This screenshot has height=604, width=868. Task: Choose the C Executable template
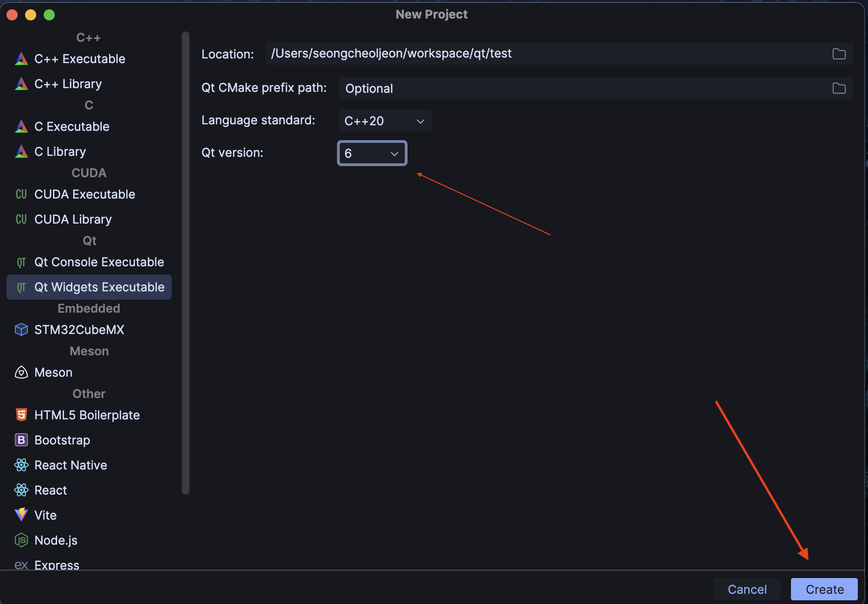coord(72,126)
